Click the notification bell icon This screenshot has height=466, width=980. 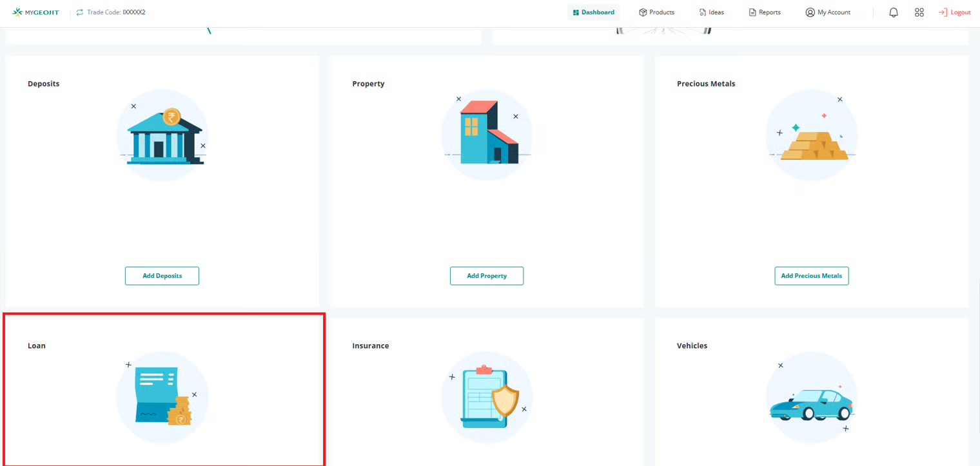coord(893,12)
